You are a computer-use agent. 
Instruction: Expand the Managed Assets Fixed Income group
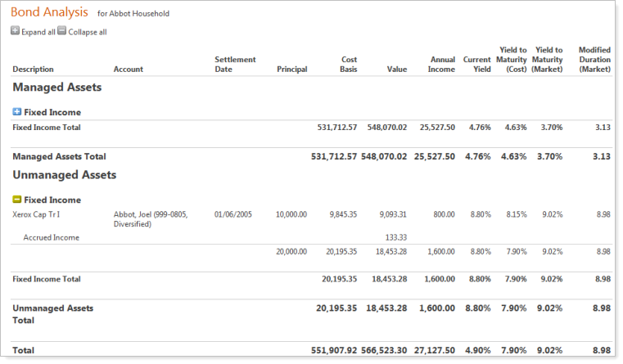tap(17, 112)
